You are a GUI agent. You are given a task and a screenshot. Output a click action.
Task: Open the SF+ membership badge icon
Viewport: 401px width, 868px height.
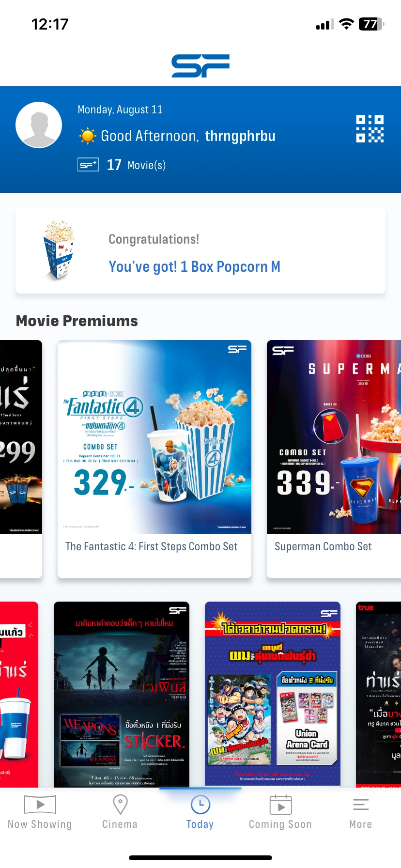[x=88, y=165]
